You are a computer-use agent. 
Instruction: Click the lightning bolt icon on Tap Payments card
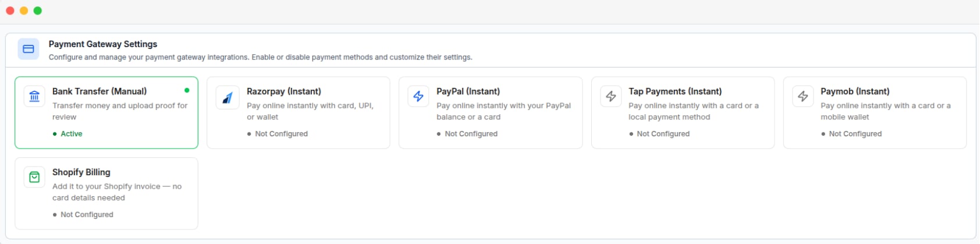point(611,97)
